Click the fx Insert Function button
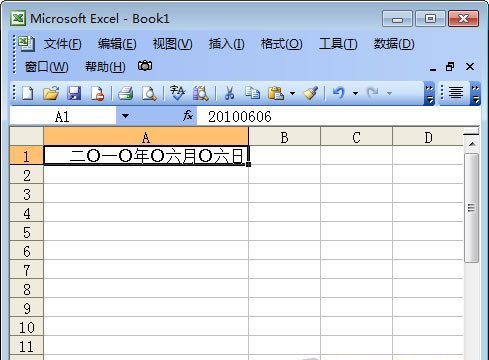Image resolution: width=489 pixels, height=360 pixels. click(188, 116)
